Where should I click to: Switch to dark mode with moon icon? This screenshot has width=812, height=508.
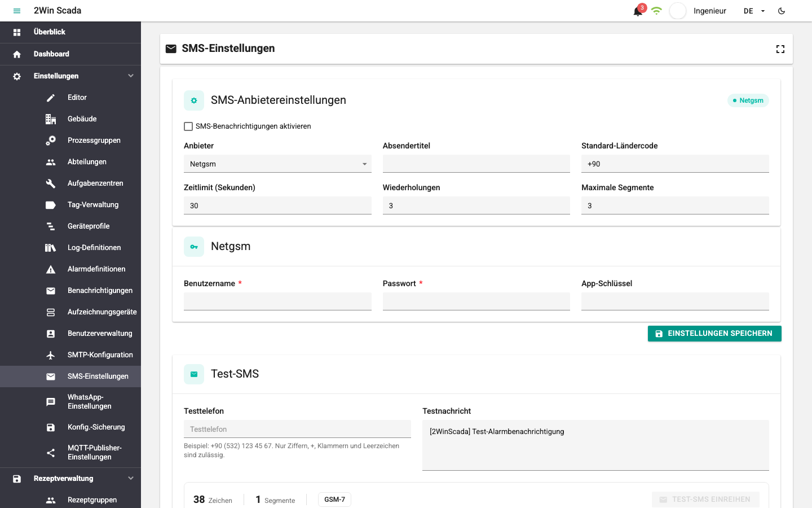pyautogui.click(x=782, y=11)
